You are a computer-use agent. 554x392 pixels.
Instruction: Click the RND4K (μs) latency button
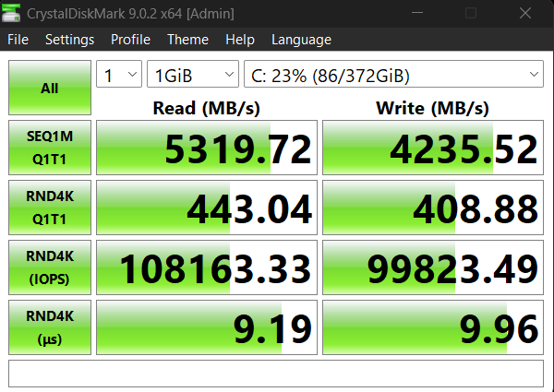(x=50, y=327)
